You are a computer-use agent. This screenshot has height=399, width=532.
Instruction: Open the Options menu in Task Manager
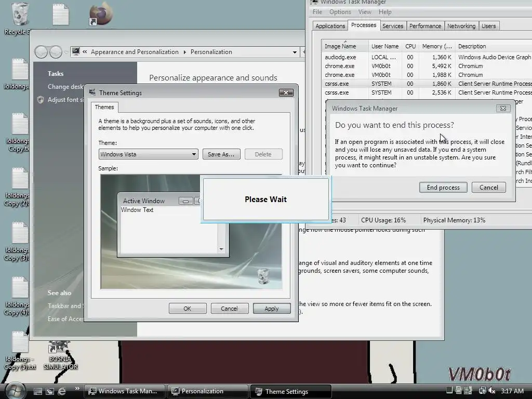340,12
